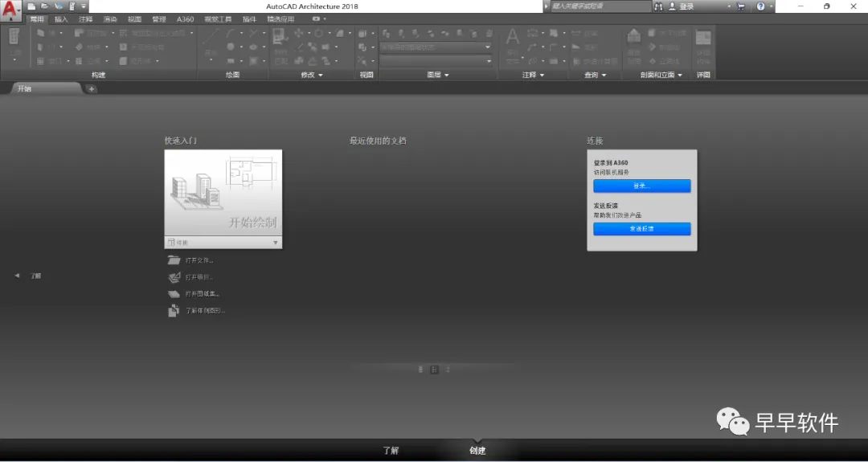Image resolution: width=868 pixels, height=462 pixels.
Task: Click the New drawing icon in quick access toolbar
Action: pos(31,6)
